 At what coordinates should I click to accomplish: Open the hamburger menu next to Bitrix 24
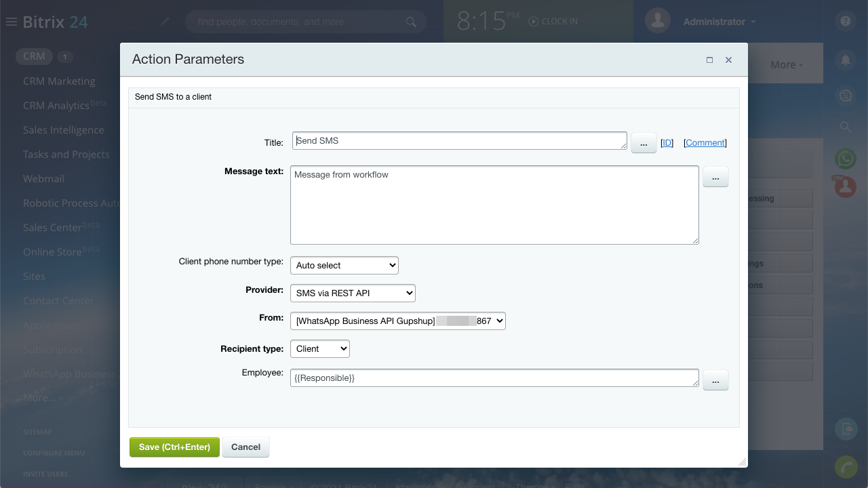point(11,22)
